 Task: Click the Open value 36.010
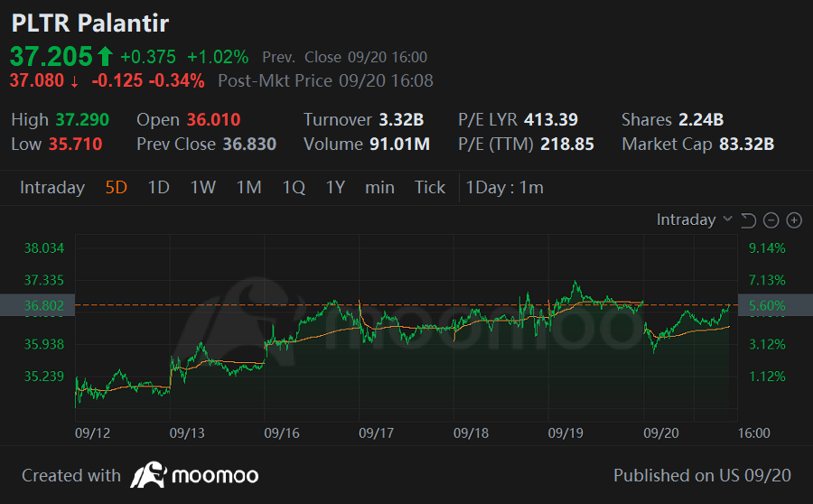(213, 120)
